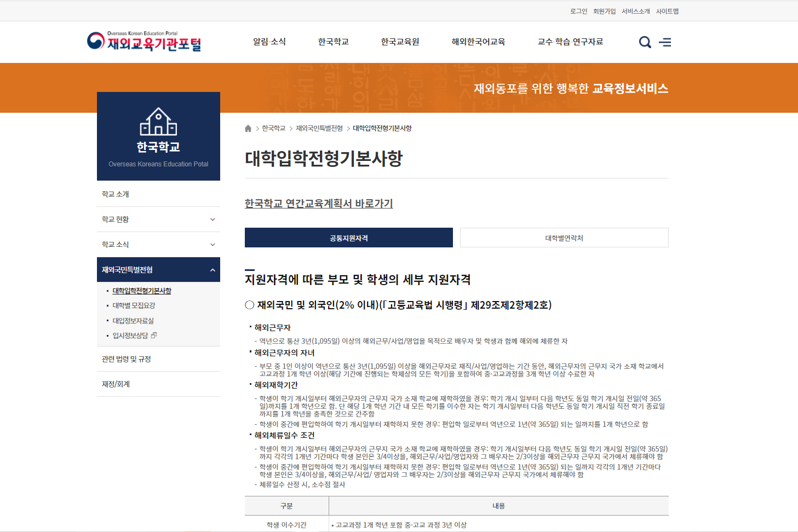Click the breadcrumb home icon
This screenshot has width=798, height=532.
[248, 129]
